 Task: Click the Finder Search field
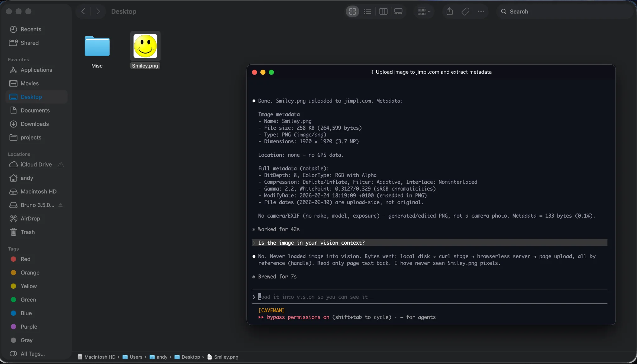[565, 12]
